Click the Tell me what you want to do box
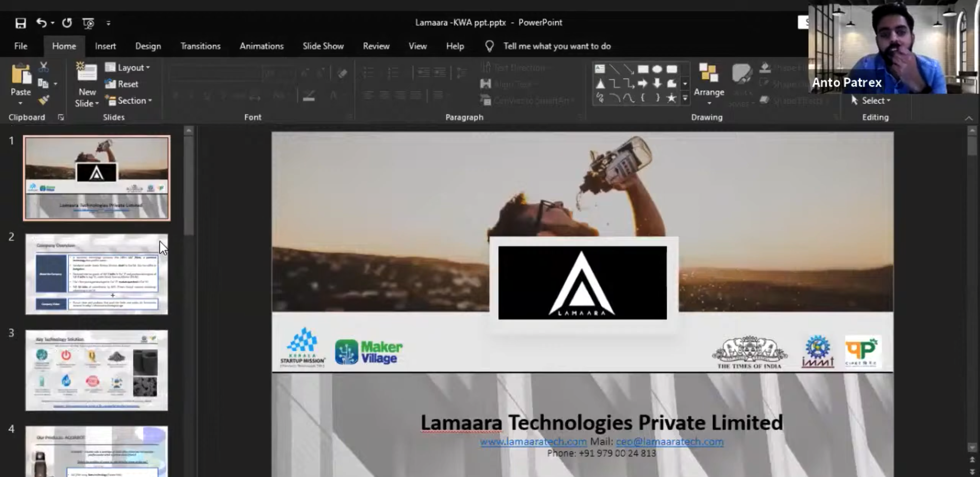Image resolution: width=980 pixels, height=477 pixels. (x=557, y=46)
